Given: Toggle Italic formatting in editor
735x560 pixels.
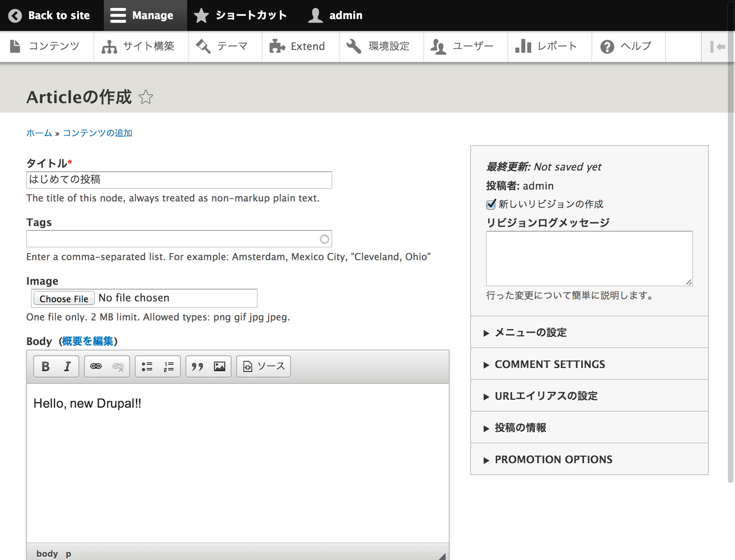Looking at the screenshot, I should click(67, 366).
